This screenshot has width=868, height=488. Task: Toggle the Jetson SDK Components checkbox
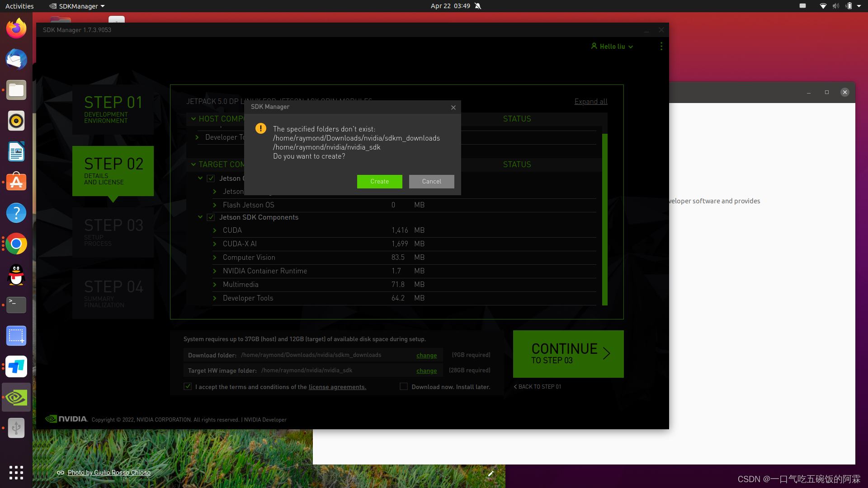click(211, 217)
